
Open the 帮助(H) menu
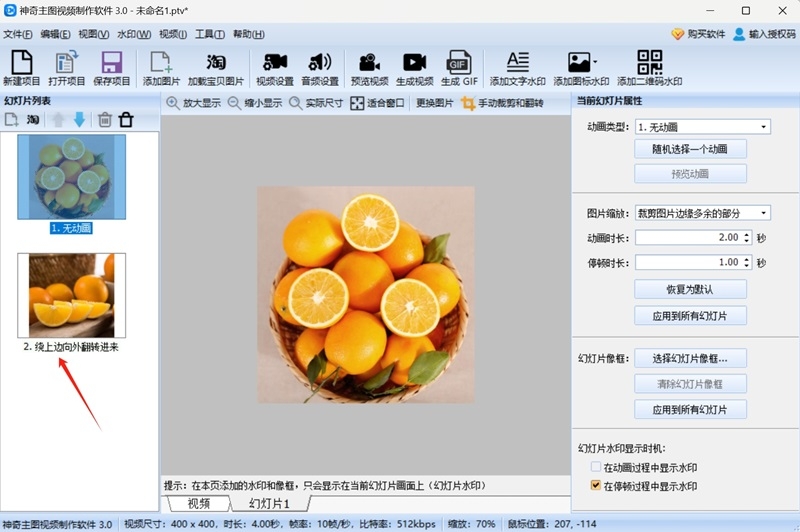[248, 34]
